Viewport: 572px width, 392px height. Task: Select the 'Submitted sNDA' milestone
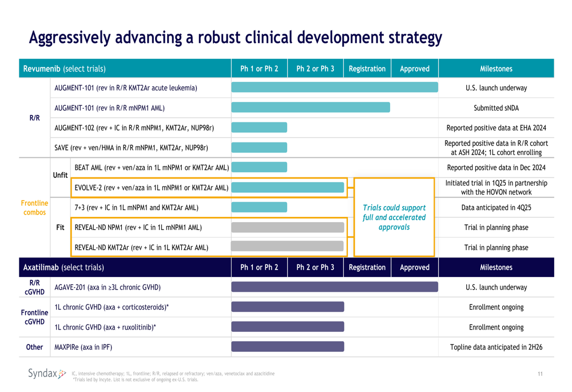click(496, 108)
